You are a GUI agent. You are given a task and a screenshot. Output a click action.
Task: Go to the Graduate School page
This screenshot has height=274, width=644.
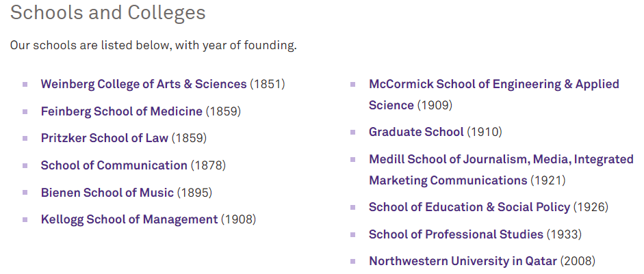[x=416, y=132]
